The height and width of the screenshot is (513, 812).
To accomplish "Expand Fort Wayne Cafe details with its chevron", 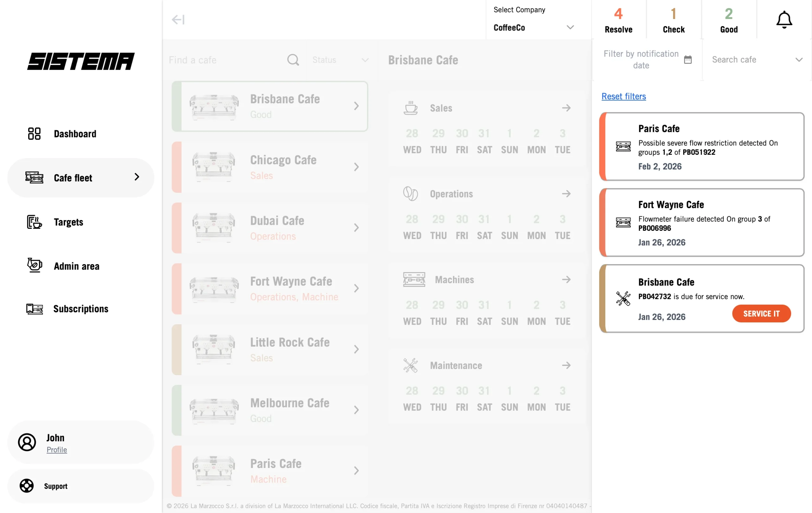I will pyautogui.click(x=357, y=288).
